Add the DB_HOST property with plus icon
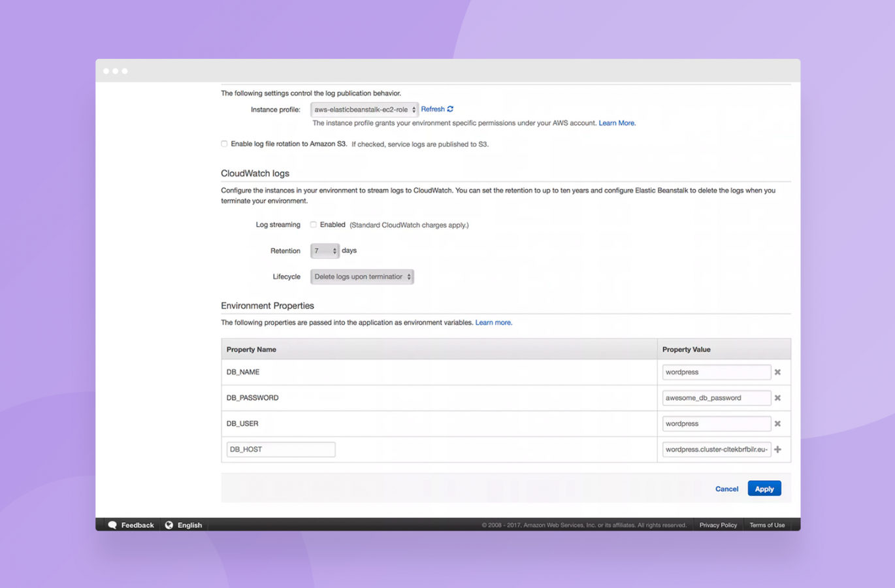The width and height of the screenshot is (895, 588). (777, 449)
